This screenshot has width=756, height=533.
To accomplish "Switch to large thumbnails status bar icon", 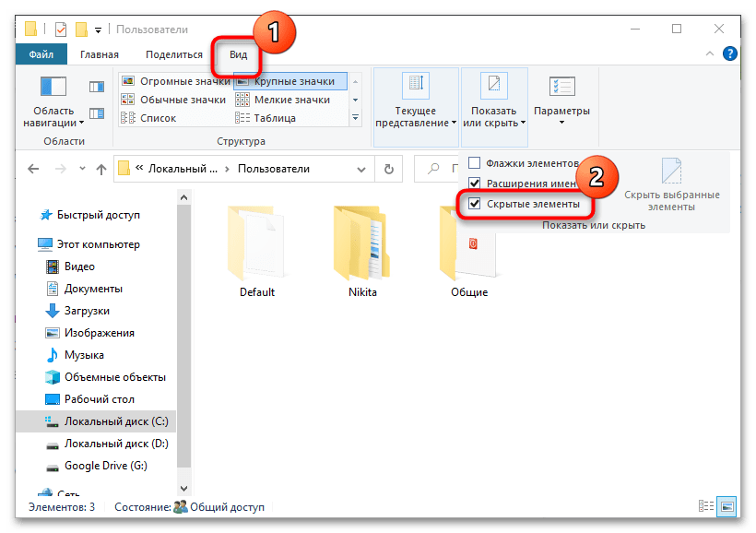I will click(x=727, y=507).
